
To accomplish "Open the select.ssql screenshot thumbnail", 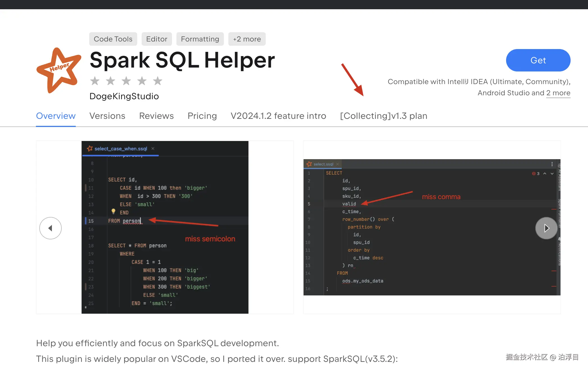I will tap(432, 227).
